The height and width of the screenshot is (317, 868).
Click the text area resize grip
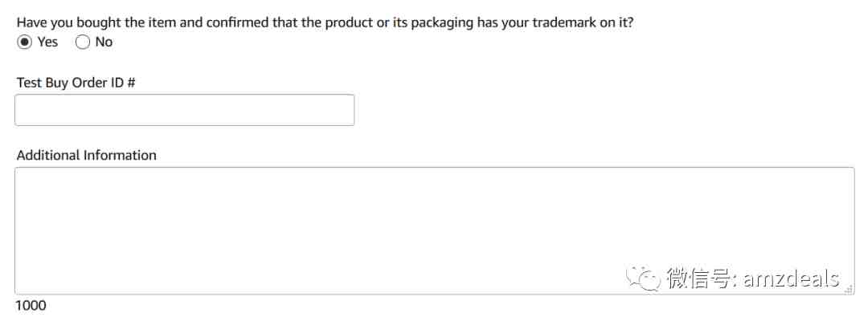coord(848,288)
